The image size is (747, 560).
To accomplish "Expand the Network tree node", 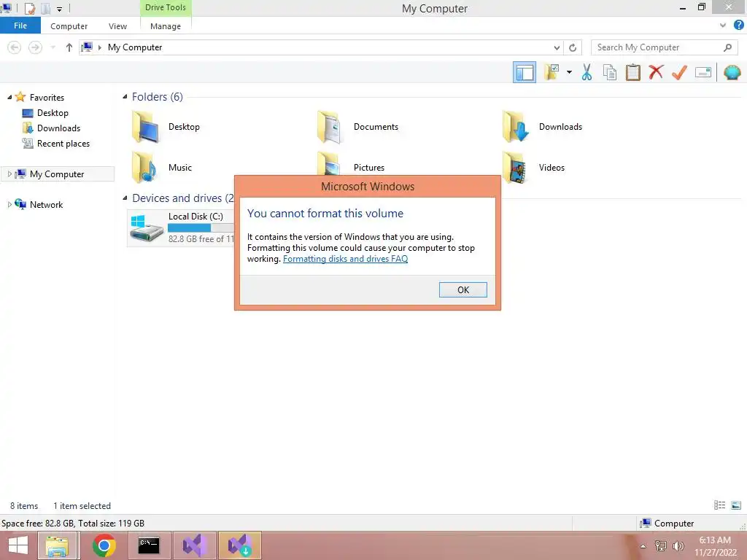I will [9, 204].
